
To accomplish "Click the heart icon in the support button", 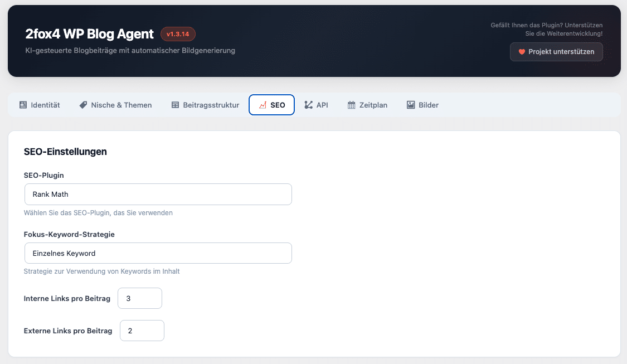I will click(x=522, y=51).
